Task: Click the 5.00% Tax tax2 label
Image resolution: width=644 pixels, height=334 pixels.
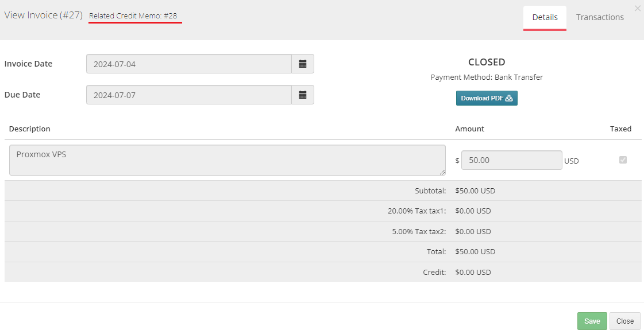Action: (419, 231)
